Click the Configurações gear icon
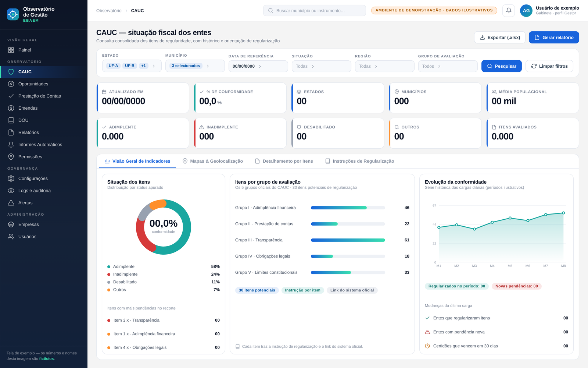 tap(11, 178)
